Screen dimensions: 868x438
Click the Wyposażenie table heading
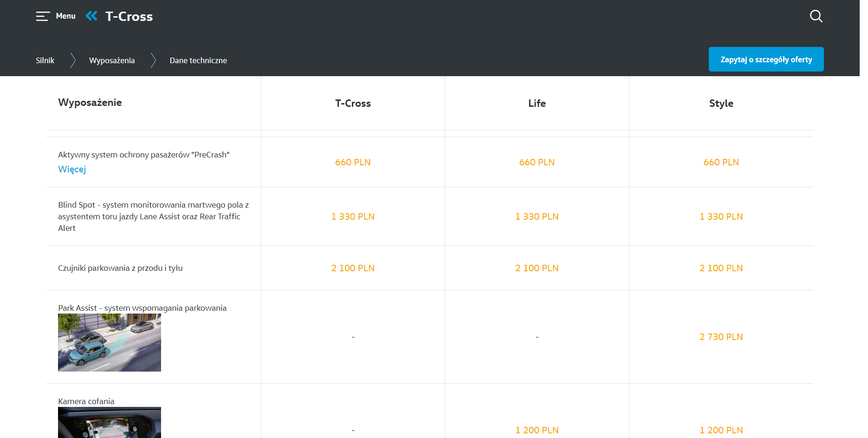90,103
